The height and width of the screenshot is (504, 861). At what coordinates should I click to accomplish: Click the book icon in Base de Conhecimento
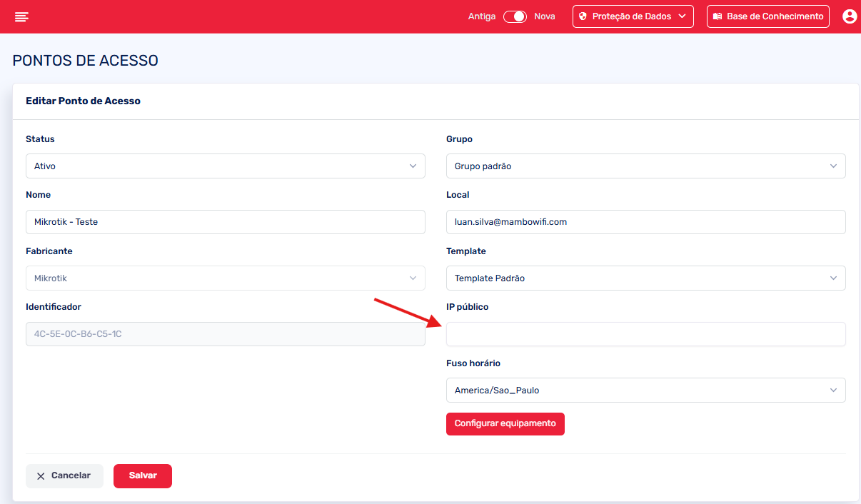[717, 16]
